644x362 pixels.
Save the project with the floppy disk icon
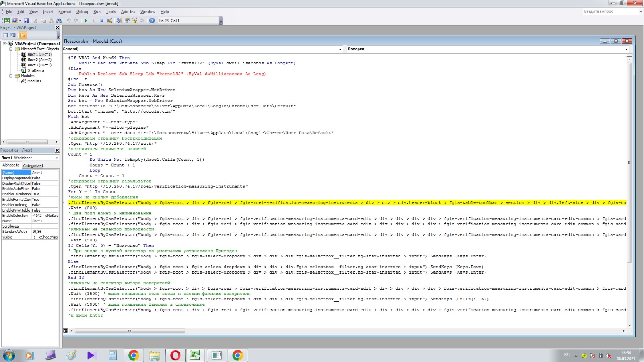pyautogui.click(x=26, y=21)
